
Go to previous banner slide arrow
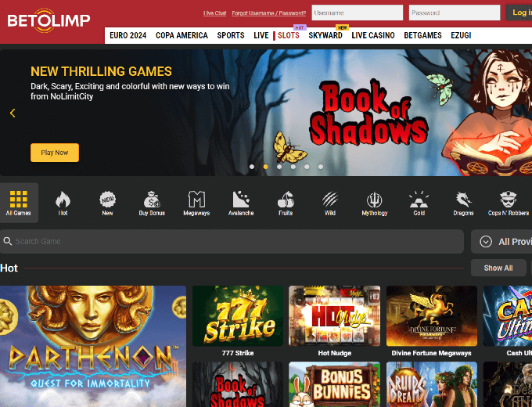click(13, 113)
